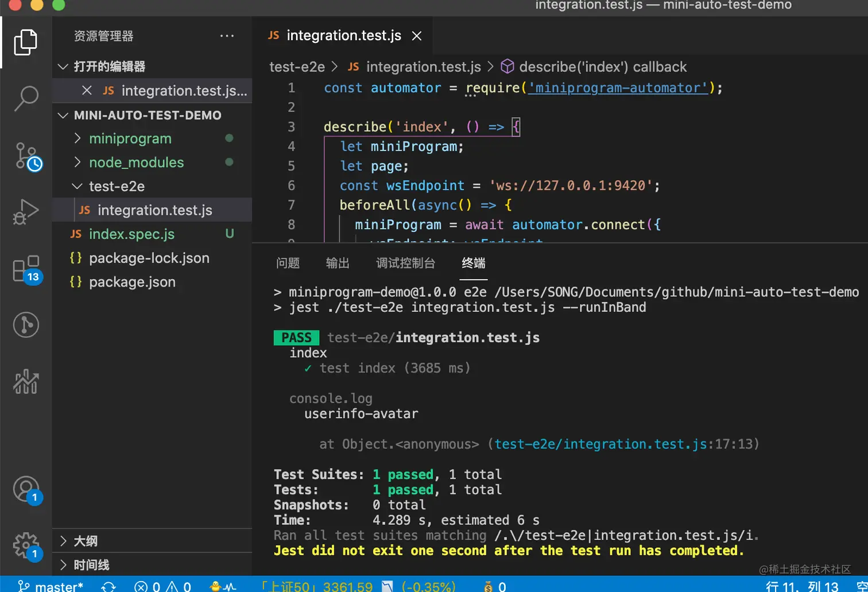Screen dimensions: 868x592
Task: Follow the test-e2e/integration.test.js terminal link
Action: [600, 444]
